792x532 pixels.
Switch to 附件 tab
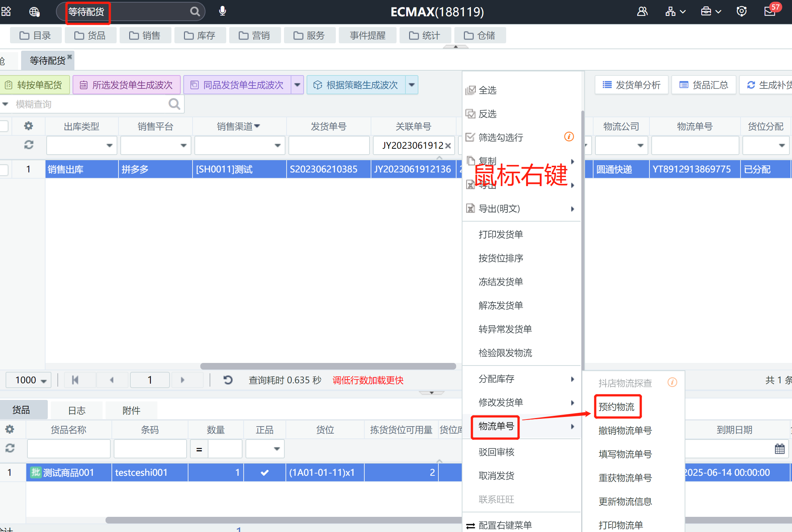(x=131, y=410)
